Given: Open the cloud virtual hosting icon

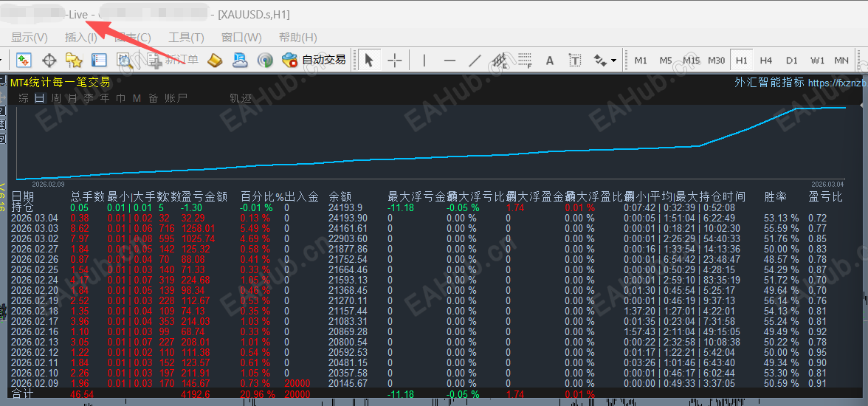Looking at the screenshot, I should [240, 60].
